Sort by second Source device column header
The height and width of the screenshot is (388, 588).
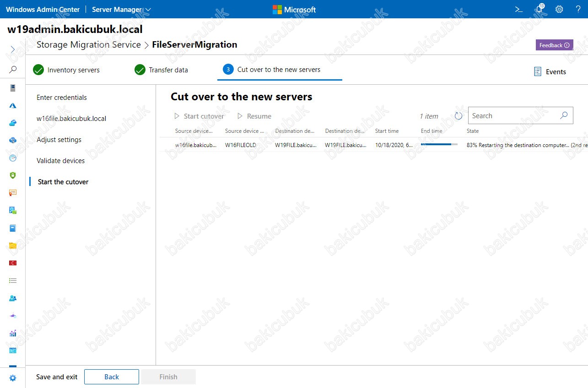tap(245, 131)
